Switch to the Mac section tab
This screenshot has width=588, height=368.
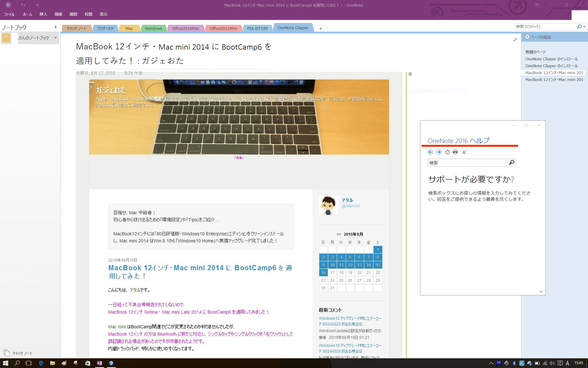click(130, 29)
